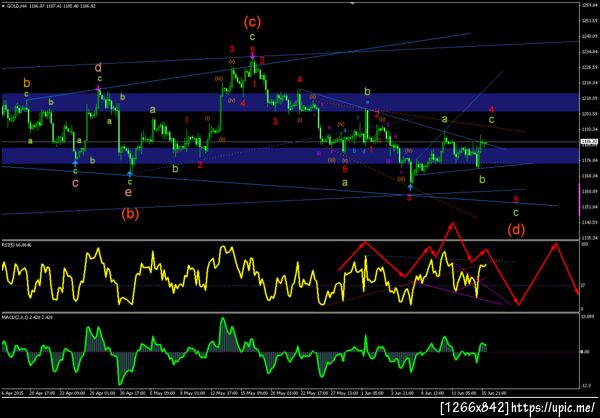Click the blue up-arrow marker at 3 Jun low
Image resolution: width=600 pixels, height=418 pixels.
click(410, 187)
